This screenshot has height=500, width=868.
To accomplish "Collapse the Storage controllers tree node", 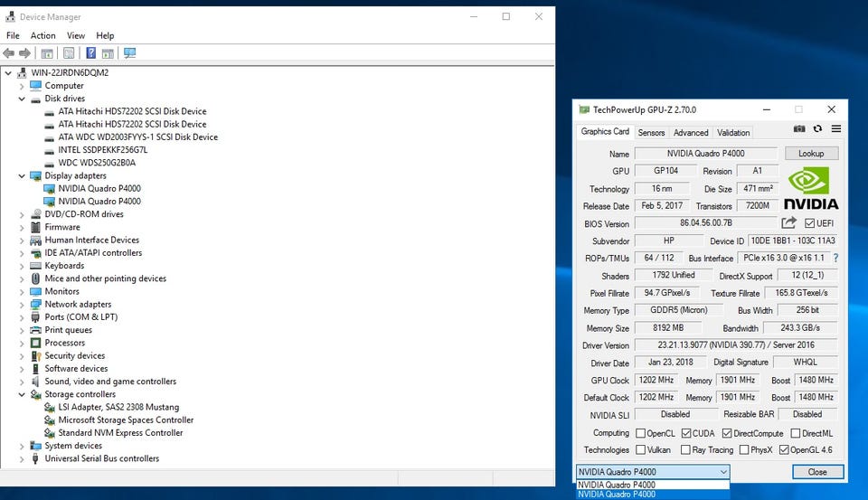I will pos(22,394).
